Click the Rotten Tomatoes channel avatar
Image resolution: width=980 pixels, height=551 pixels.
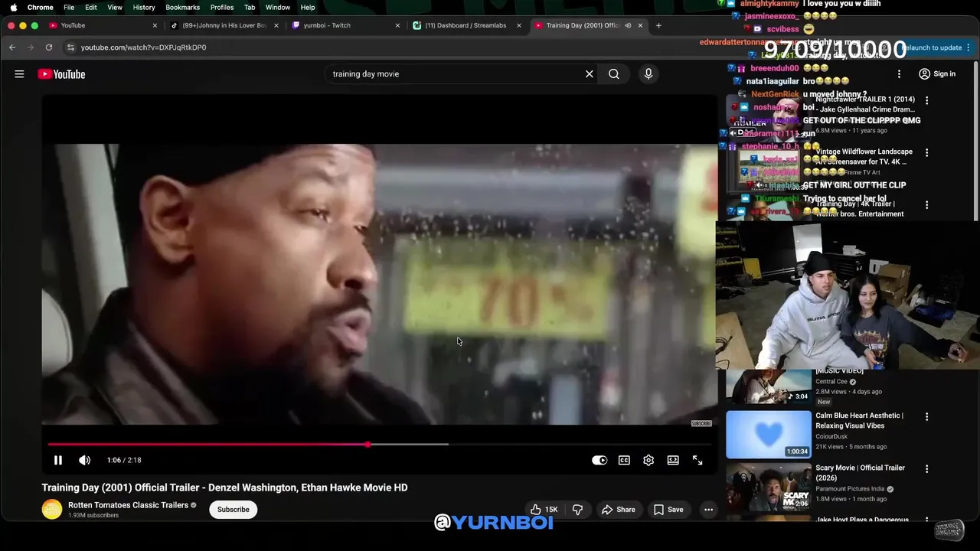point(52,510)
